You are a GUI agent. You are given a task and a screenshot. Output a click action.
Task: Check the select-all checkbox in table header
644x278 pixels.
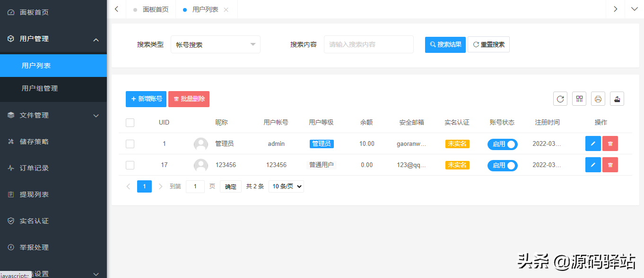pos(130,123)
